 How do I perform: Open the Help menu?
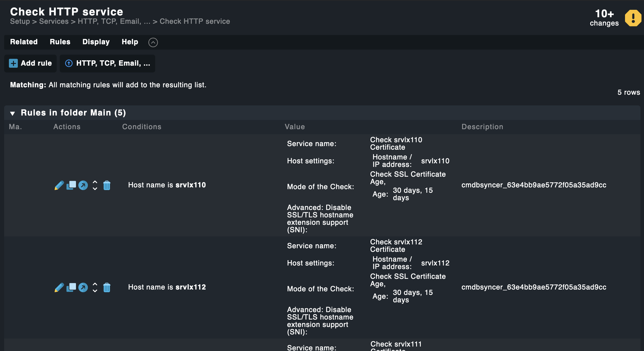point(130,42)
